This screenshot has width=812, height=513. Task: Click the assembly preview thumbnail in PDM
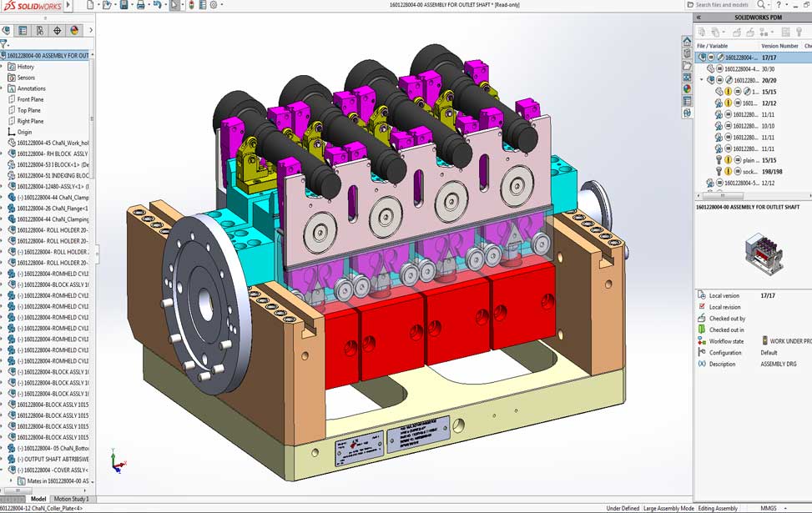(x=764, y=254)
